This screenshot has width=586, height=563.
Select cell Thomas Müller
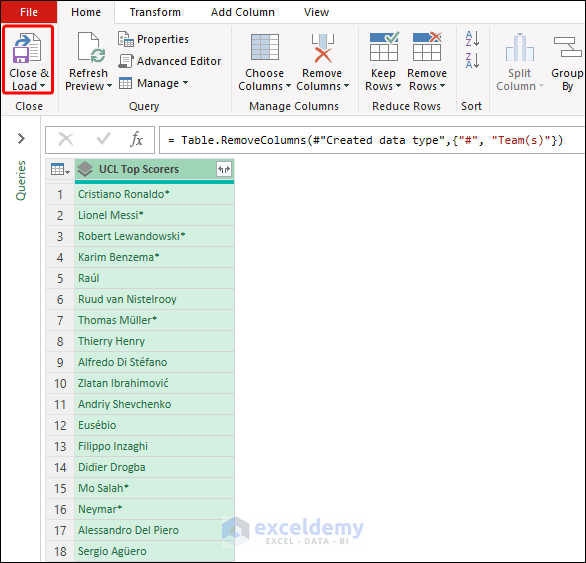(x=154, y=320)
